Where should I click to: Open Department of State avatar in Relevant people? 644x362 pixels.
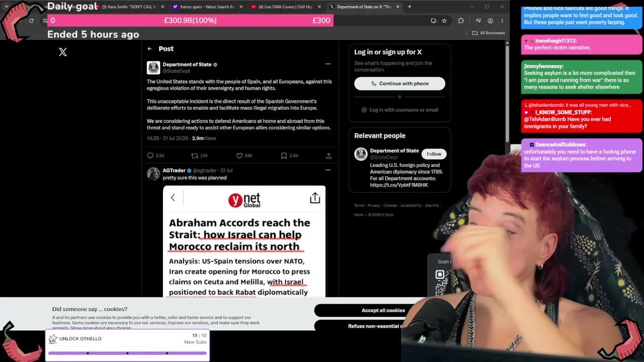tap(361, 154)
